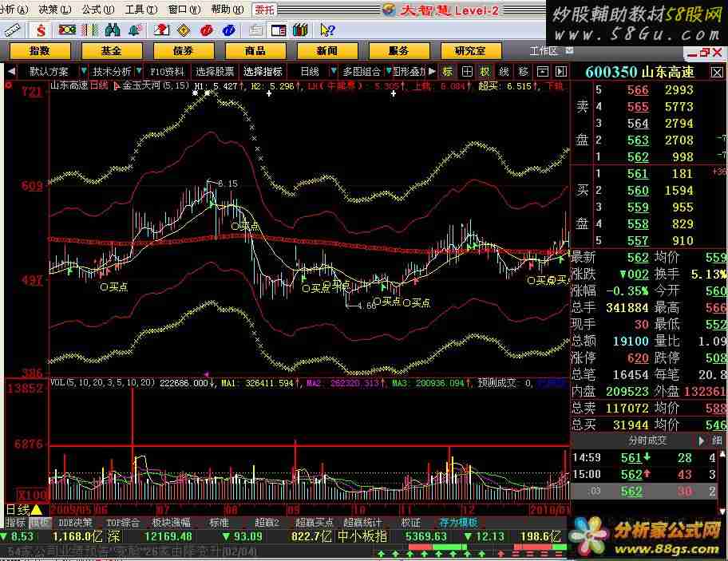Expand the 多图组合 dropdown arrow
Viewport: 728px width, 561px height.
[x=389, y=72]
